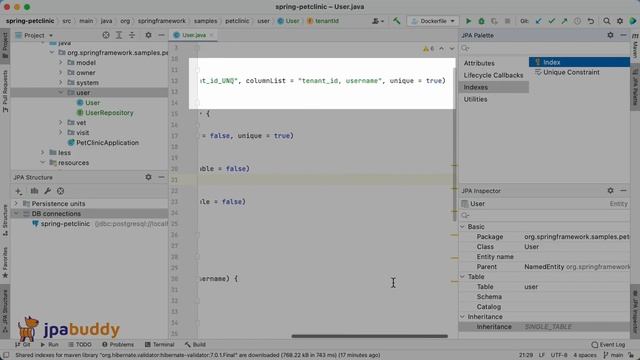This screenshot has height=360, width=640.
Task: Click select opened file target icon
Action: (106, 35)
